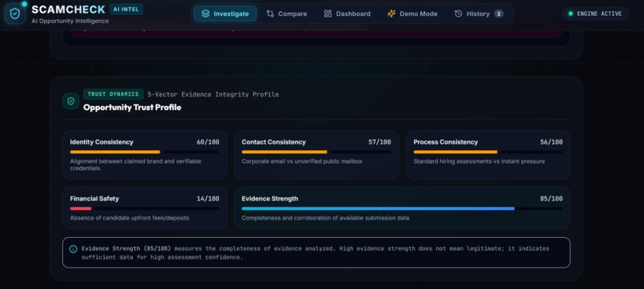This screenshot has height=289, width=644.
Task: Switch to the Compare tab
Action: point(287,14)
